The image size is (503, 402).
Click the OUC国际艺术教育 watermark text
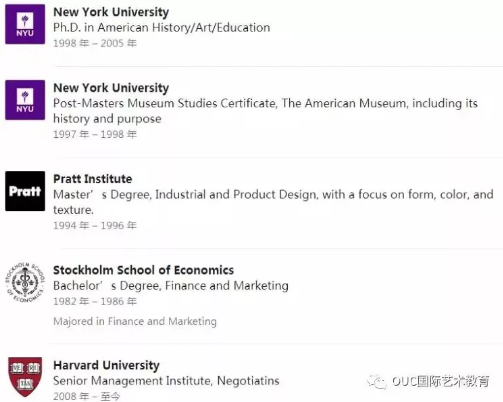[441, 381]
